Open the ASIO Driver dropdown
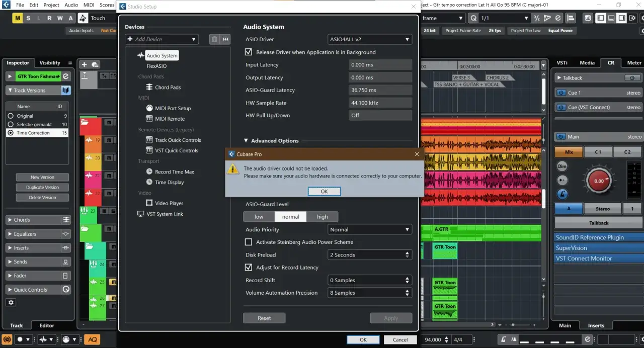This screenshot has width=644, height=348. (x=370, y=39)
